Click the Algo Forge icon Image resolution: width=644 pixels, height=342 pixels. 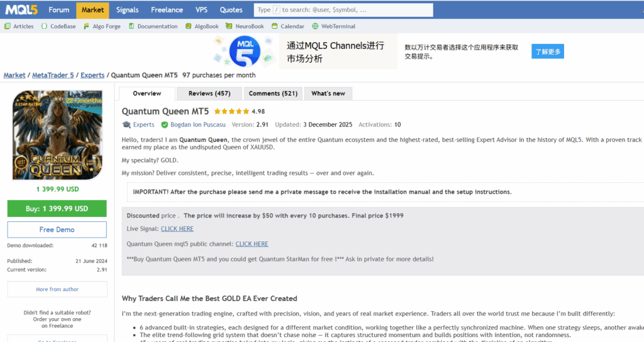[x=86, y=26]
